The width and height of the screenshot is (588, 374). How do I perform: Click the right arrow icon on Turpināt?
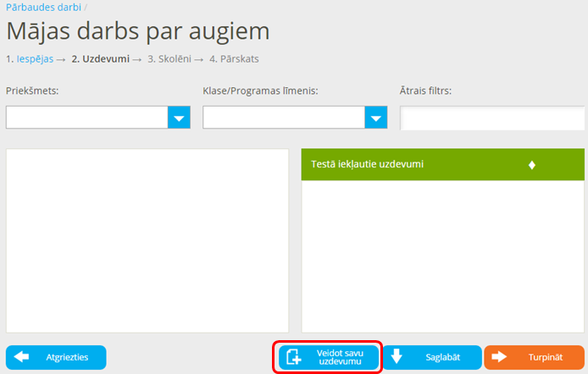[499, 357]
